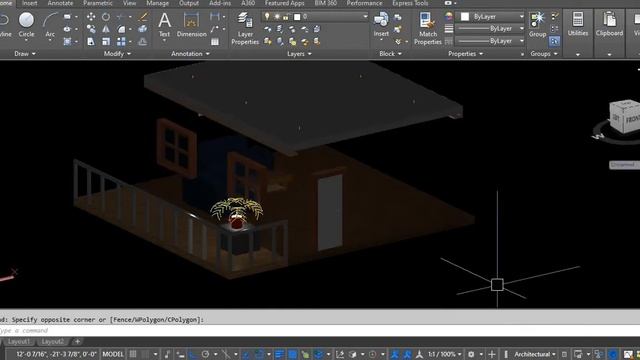Select the Arc draw tool
Viewport: 640px width, 360px height.
(50, 25)
